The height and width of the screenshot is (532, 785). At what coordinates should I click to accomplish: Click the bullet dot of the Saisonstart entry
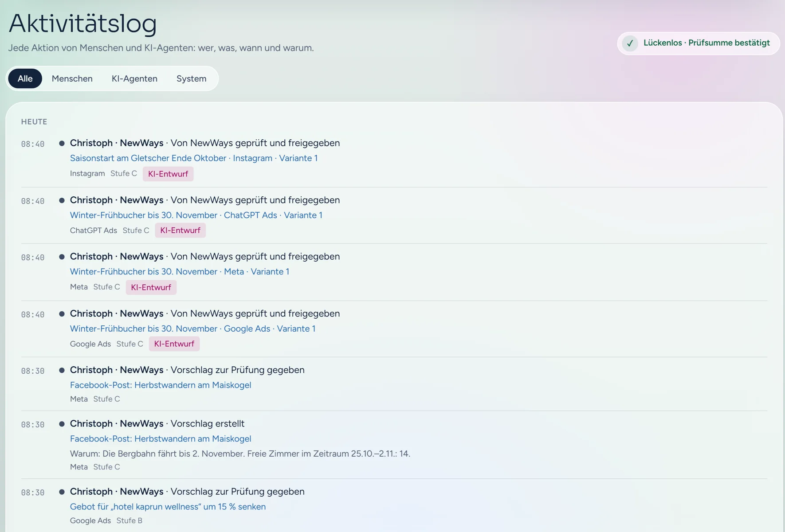(62, 143)
